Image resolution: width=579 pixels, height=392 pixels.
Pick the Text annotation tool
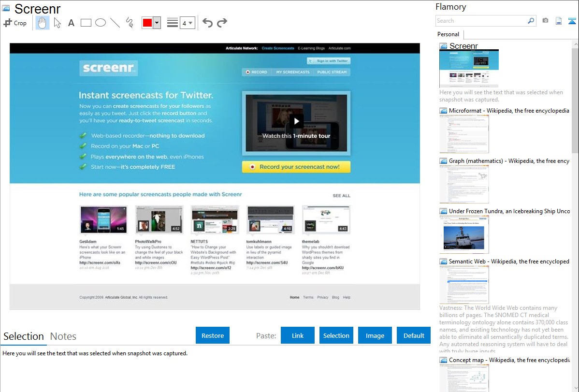tap(71, 23)
